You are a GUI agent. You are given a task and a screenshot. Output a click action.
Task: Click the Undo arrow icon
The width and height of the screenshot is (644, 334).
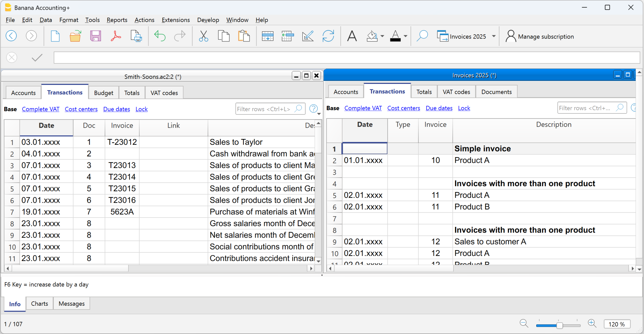pos(159,36)
